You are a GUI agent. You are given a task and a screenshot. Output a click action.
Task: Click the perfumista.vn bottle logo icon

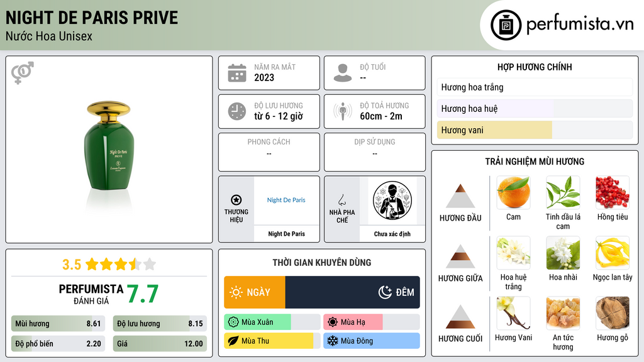click(506, 25)
